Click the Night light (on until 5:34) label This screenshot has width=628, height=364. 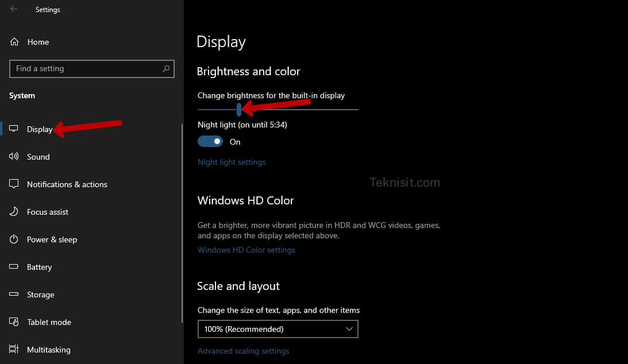pos(242,125)
